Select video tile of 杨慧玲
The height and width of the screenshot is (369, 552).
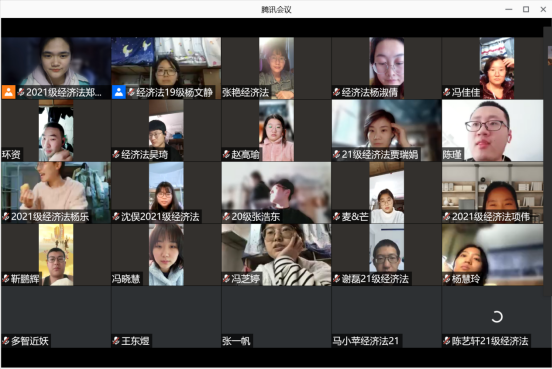tap(493, 255)
